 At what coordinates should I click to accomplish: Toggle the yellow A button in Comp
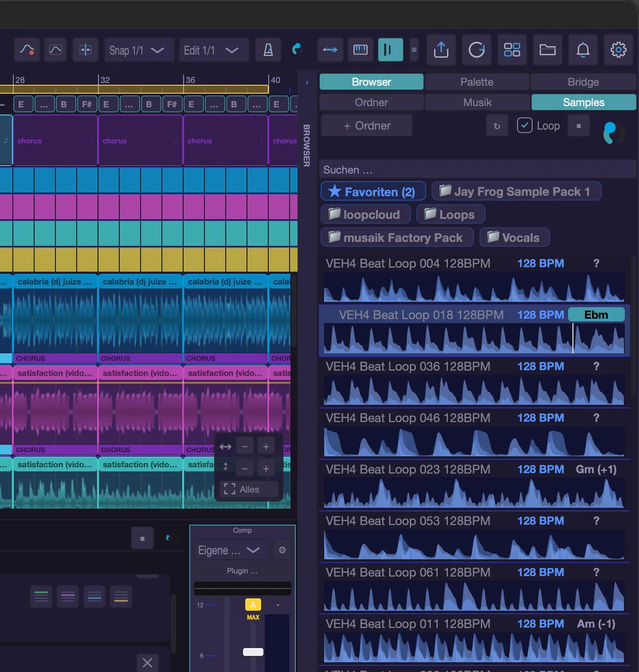click(253, 605)
